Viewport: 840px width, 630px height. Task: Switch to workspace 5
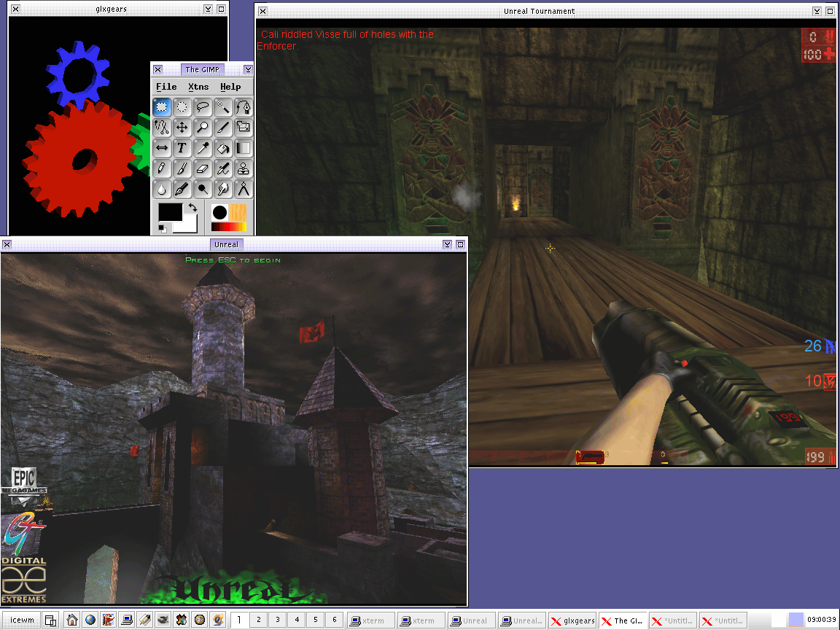click(x=316, y=620)
